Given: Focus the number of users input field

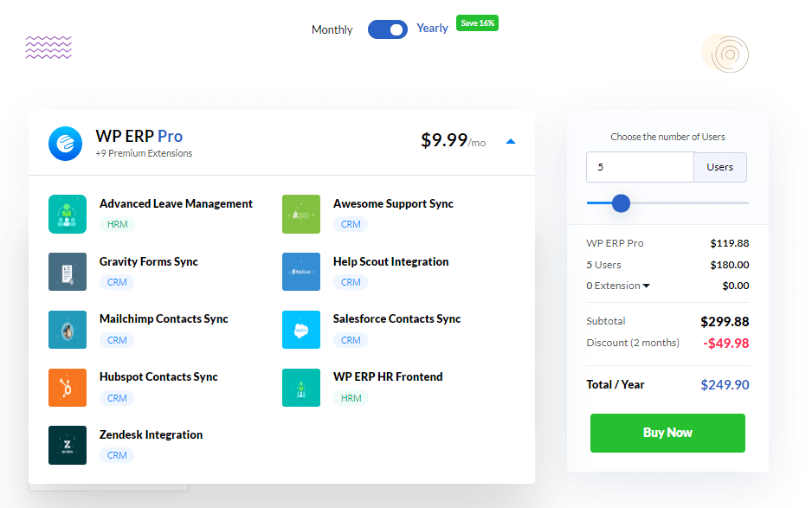Looking at the screenshot, I should click(640, 167).
